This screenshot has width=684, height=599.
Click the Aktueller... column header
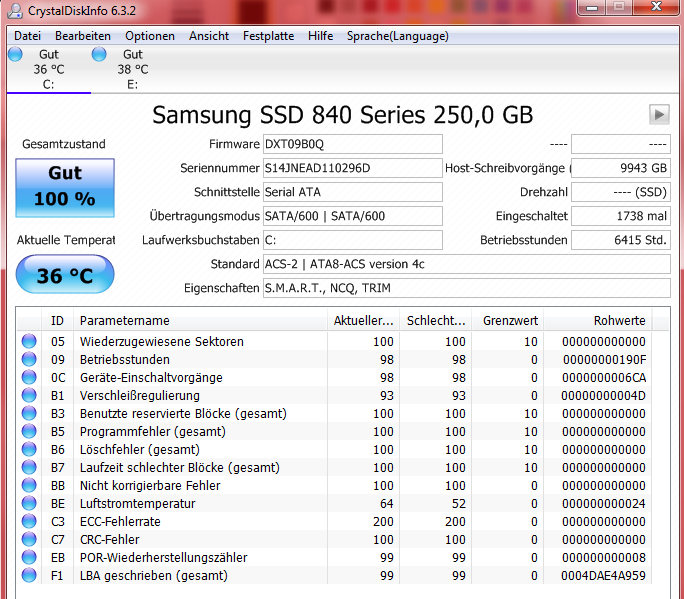[x=364, y=321]
